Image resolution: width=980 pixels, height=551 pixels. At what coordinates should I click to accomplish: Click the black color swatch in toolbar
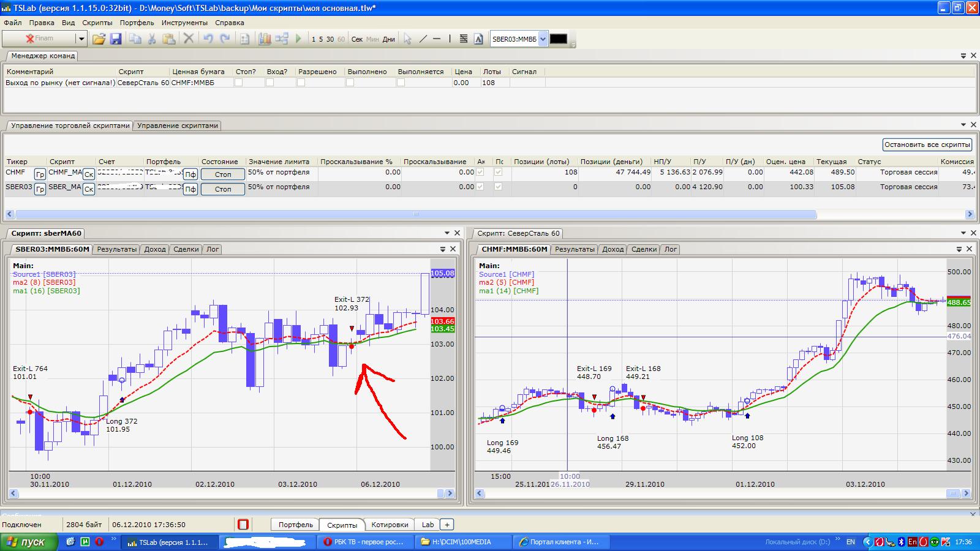click(x=558, y=39)
